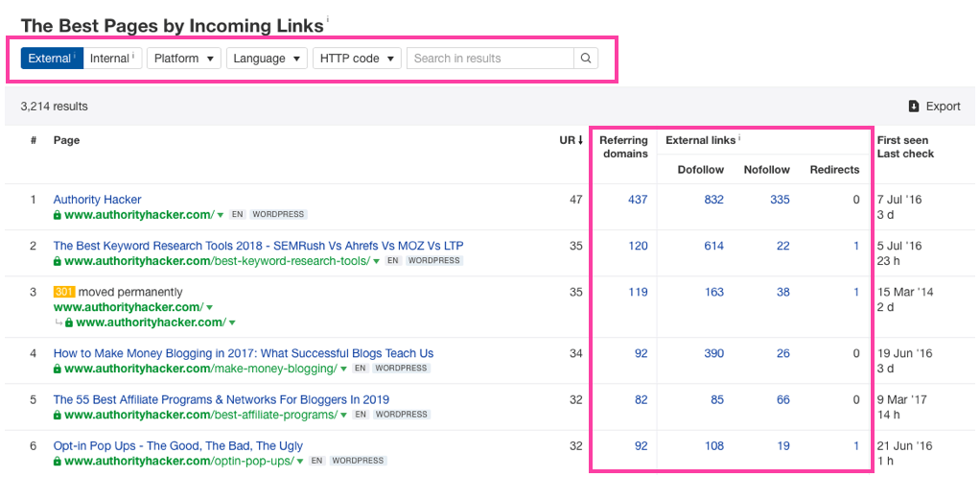
Task: Click dofollow value 85
Action: pyautogui.click(x=717, y=399)
